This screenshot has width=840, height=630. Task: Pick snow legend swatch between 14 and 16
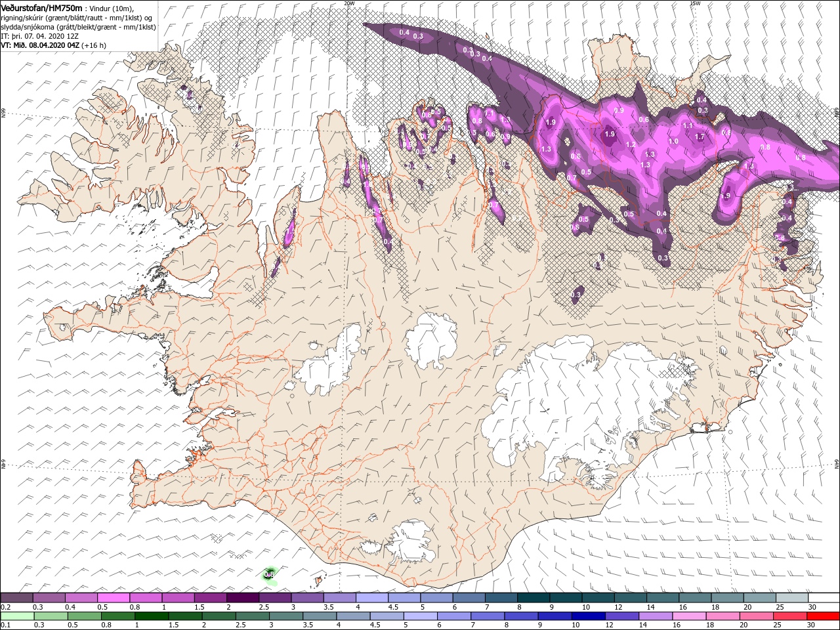(x=663, y=597)
